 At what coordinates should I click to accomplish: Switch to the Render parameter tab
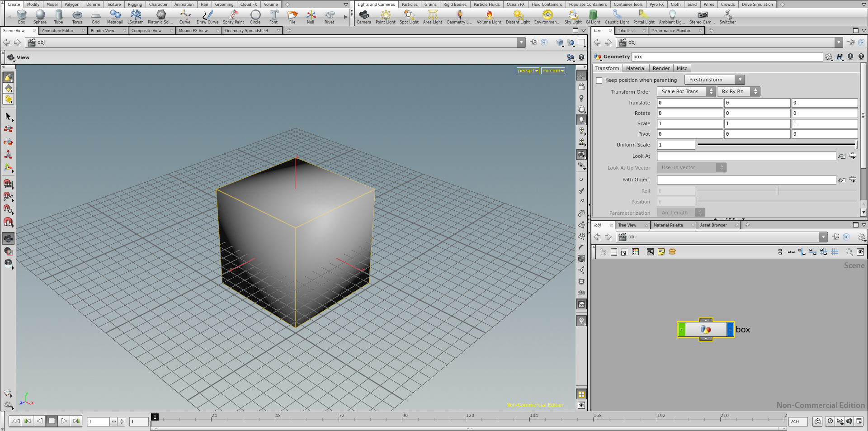tap(661, 68)
